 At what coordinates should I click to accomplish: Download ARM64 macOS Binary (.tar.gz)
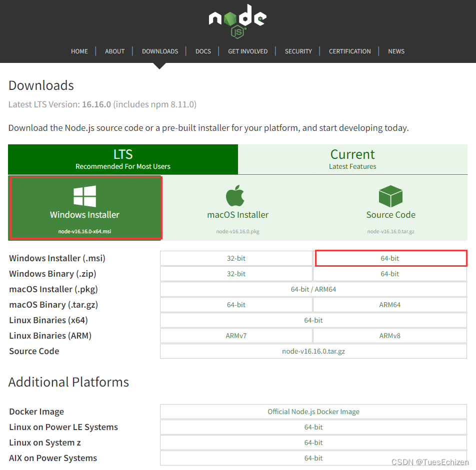390,305
